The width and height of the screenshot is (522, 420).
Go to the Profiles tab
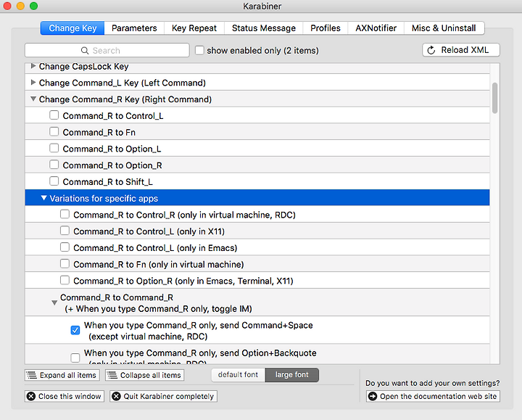point(326,28)
